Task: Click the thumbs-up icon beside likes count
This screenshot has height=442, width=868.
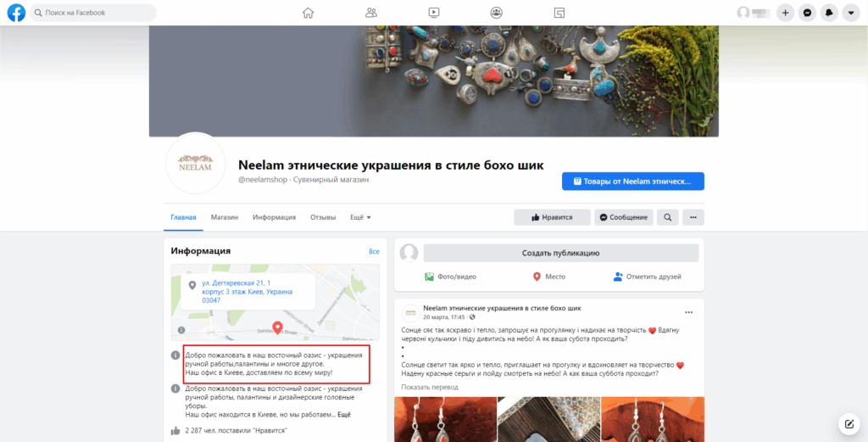Action: pos(175,430)
